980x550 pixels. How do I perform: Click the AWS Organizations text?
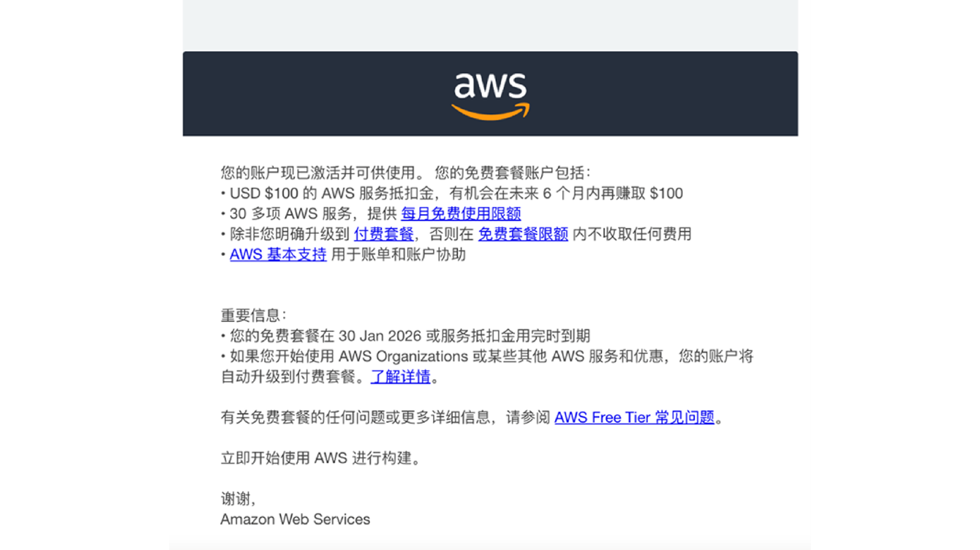(403, 357)
